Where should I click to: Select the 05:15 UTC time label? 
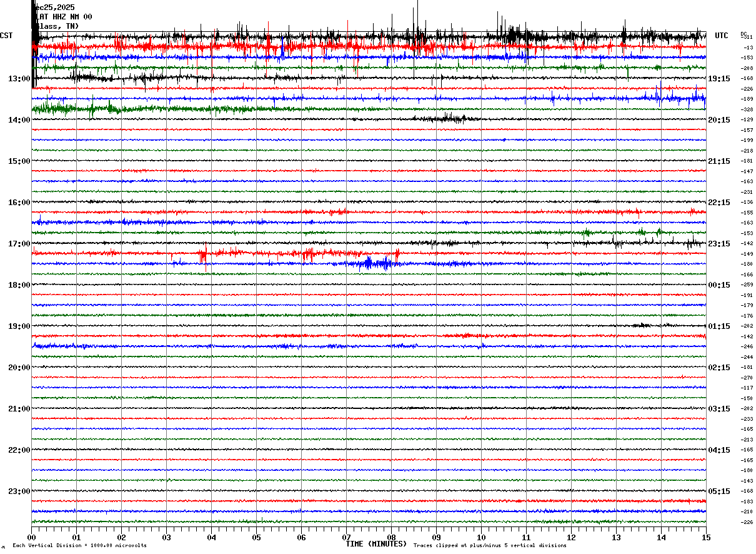tap(719, 491)
